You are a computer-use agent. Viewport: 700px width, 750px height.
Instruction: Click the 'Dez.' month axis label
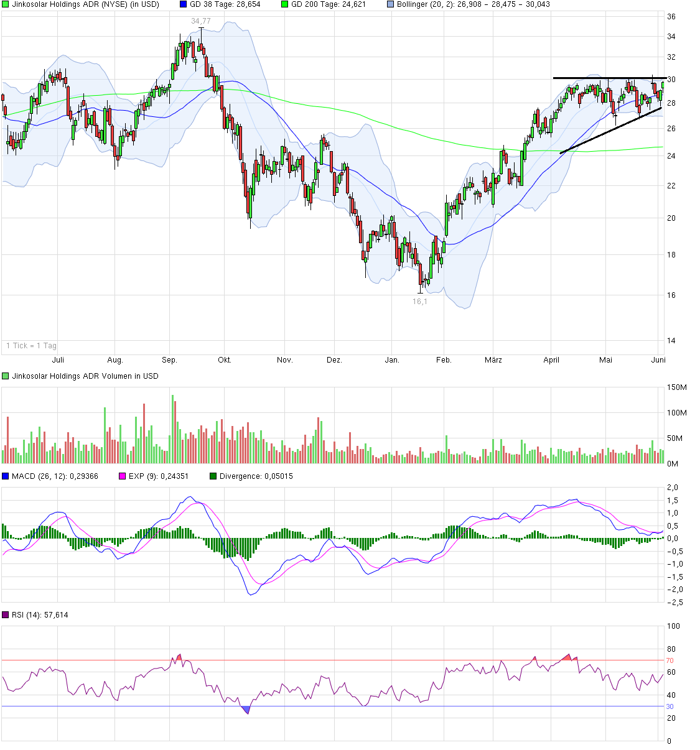pyautogui.click(x=334, y=360)
